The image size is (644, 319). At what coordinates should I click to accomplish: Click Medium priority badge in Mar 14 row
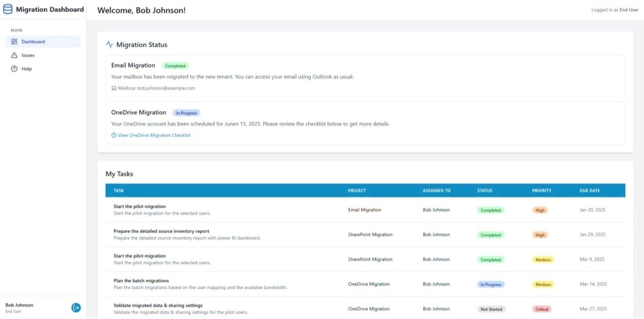click(543, 284)
